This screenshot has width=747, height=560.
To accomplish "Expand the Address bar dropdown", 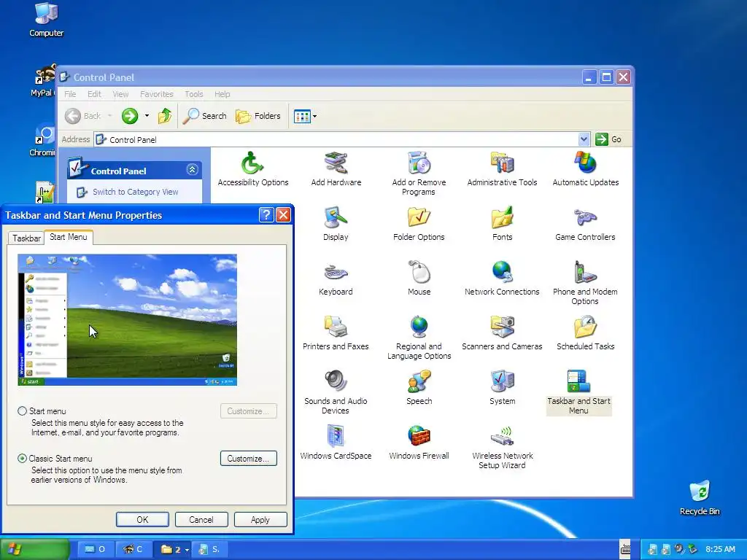I will (x=584, y=139).
